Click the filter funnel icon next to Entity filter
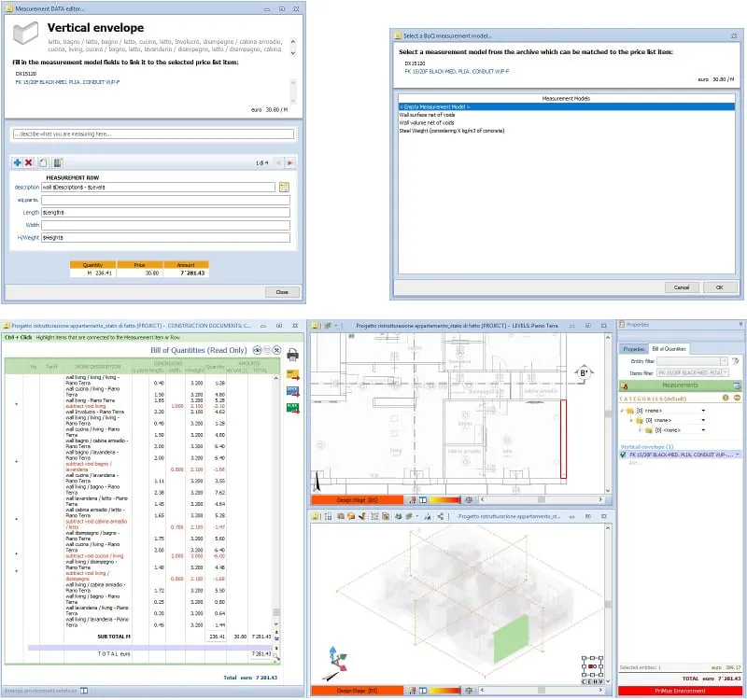The image size is (747, 700). tap(736, 361)
